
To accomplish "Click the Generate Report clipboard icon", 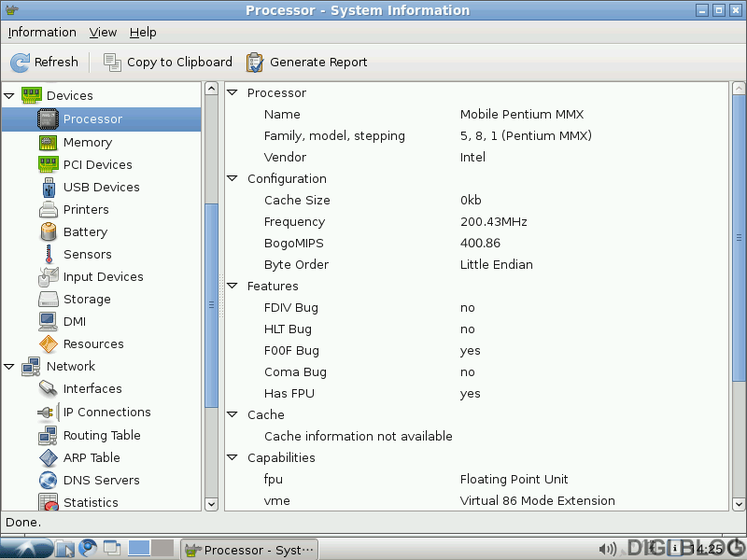I will click(255, 63).
